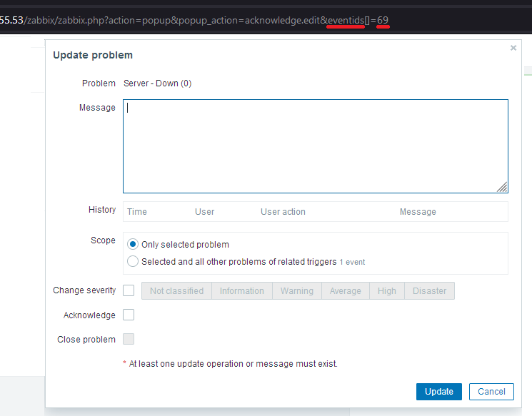Choose Not classified severity
This screenshot has width=532, height=416.
(176, 290)
